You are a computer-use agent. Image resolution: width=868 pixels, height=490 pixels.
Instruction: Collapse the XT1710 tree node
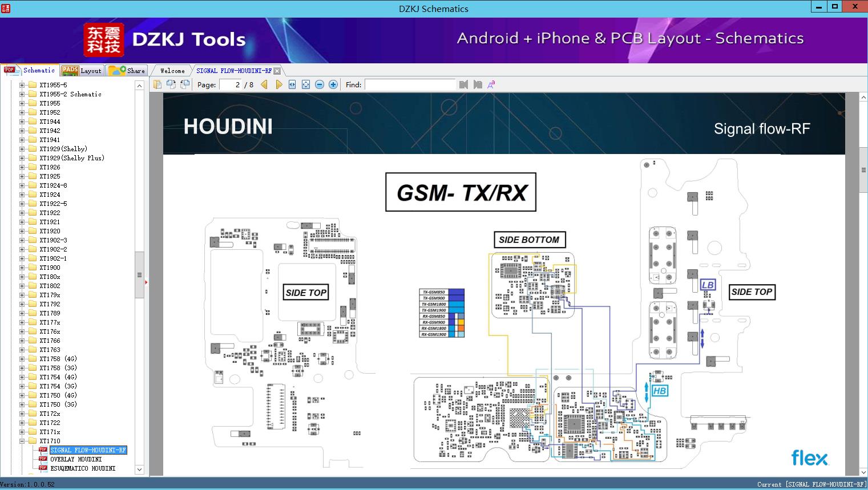point(22,441)
